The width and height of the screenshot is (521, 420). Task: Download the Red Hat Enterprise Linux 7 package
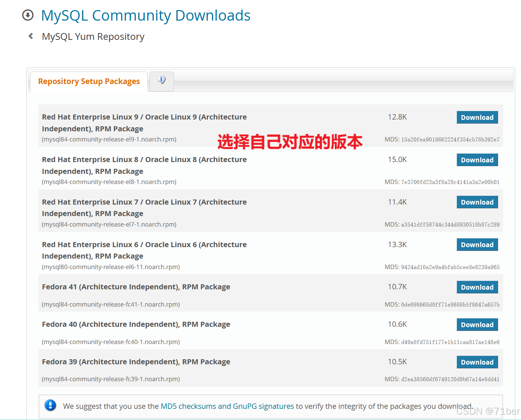477,202
